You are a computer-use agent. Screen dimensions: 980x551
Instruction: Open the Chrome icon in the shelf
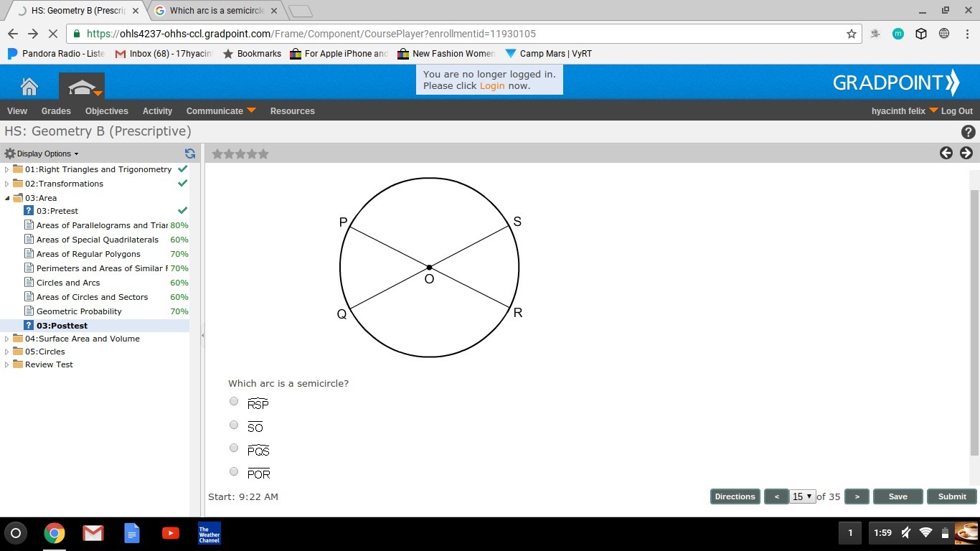[55, 533]
